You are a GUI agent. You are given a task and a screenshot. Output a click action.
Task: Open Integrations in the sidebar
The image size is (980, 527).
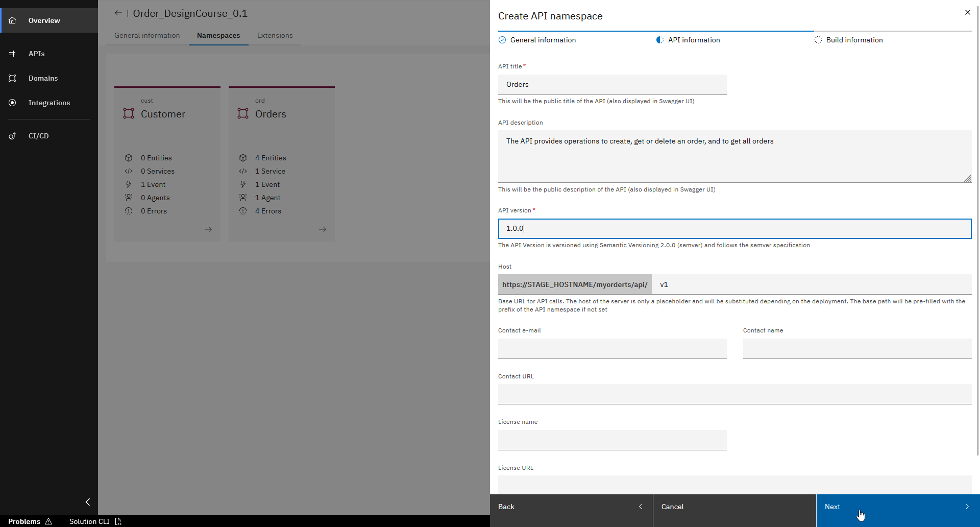[12, 103]
